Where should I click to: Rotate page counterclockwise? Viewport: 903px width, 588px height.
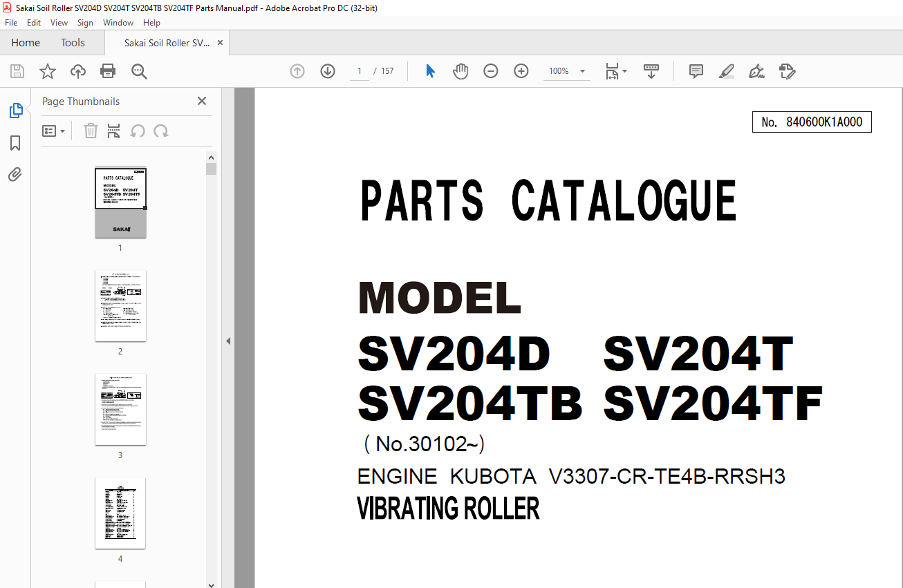tap(138, 131)
